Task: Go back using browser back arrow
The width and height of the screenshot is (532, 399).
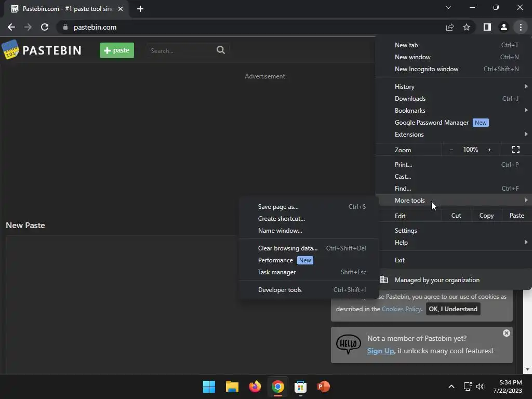Action: 11,27
